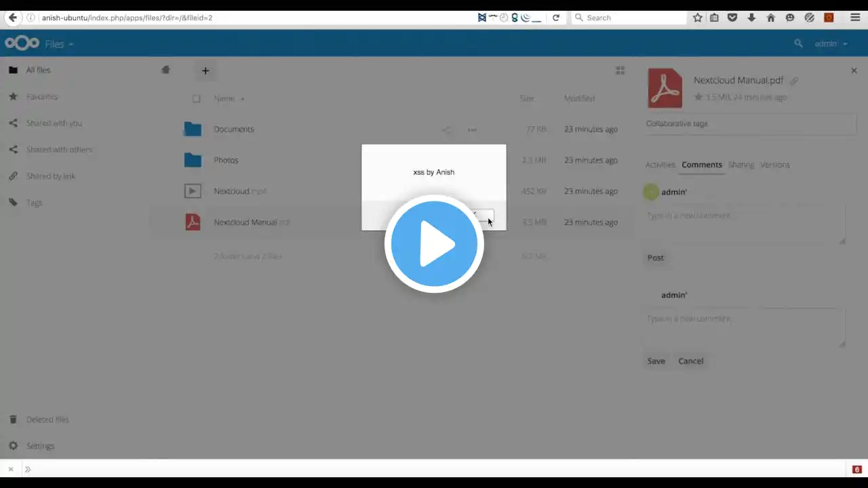Viewport: 868px width, 488px height.
Task: Click the home folder breadcrumb icon
Action: [x=165, y=70]
